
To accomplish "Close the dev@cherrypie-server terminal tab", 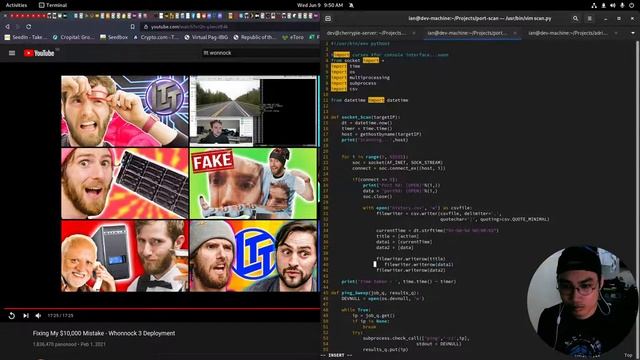I will (x=414, y=33).
